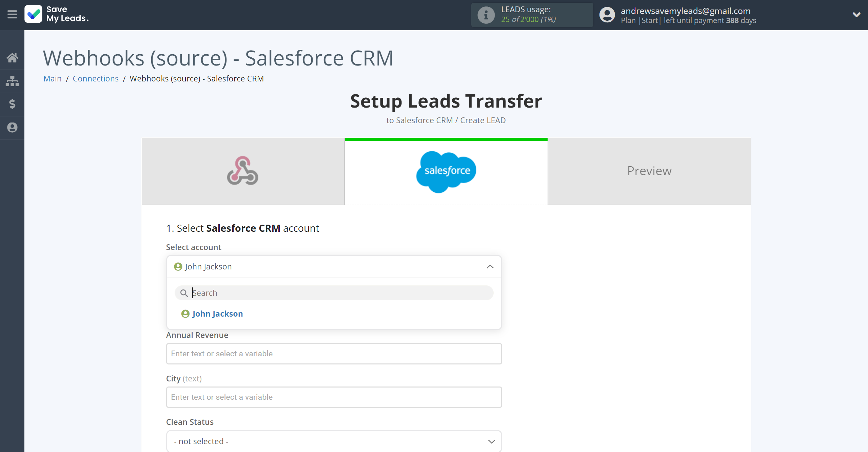Image resolution: width=868 pixels, height=452 pixels.
Task: Click the account email address in header
Action: pos(686,11)
